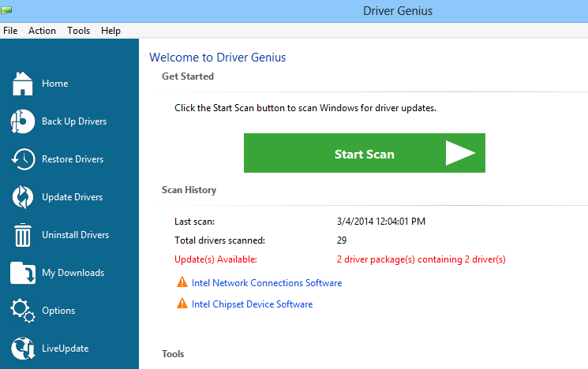This screenshot has width=588, height=369.
Task: Launch LiveUpdate label in sidebar
Action: click(66, 348)
